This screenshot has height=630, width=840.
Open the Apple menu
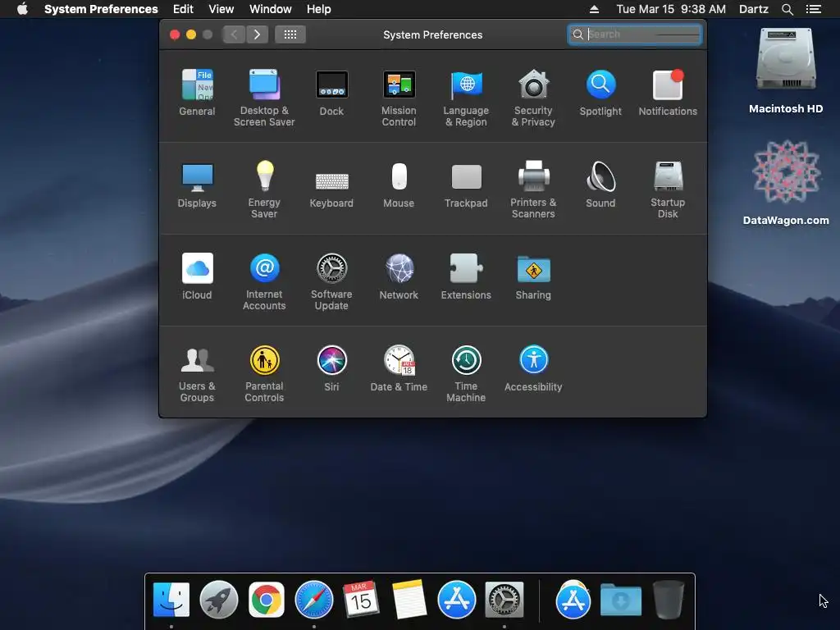coord(22,9)
